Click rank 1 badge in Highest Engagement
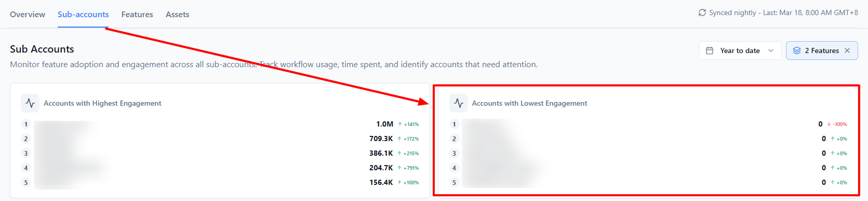868x201 pixels. tap(26, 124)
